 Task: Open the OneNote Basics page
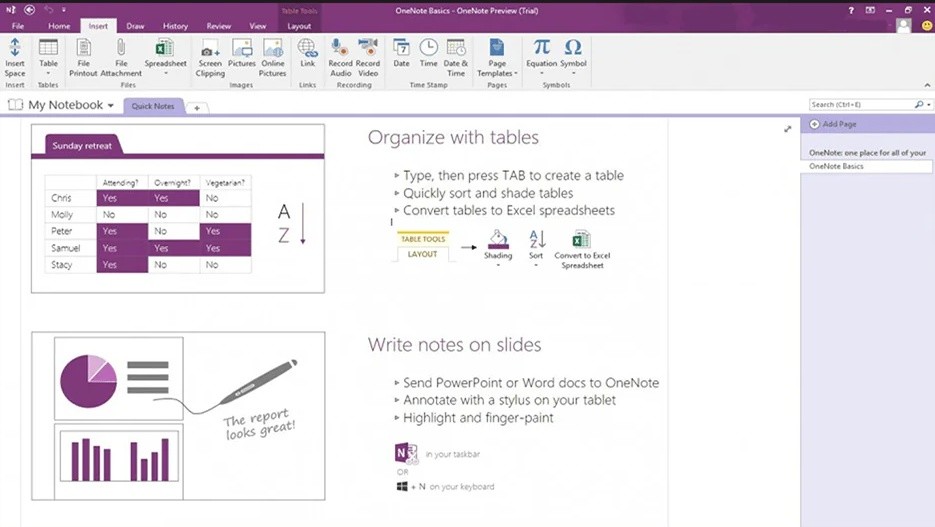click(x=868, y=166)
